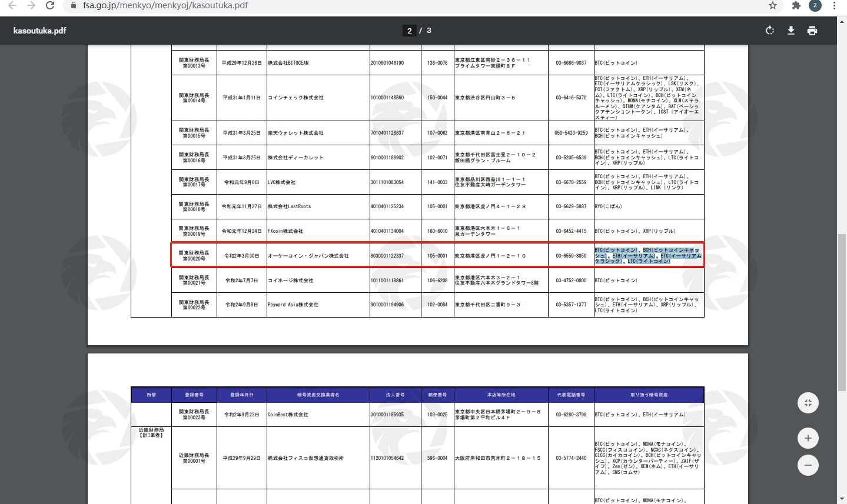
Task: Click the highlighted BTC, BCH, ETH, ETC, LTC cell
Action: [x=648, y=256]
